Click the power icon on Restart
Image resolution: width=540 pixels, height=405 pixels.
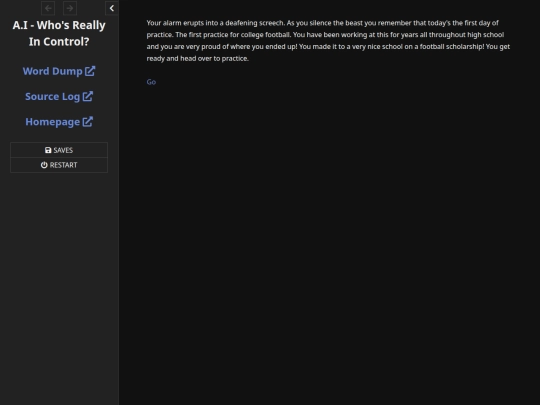pyautogui.click(x=44, y=165)
